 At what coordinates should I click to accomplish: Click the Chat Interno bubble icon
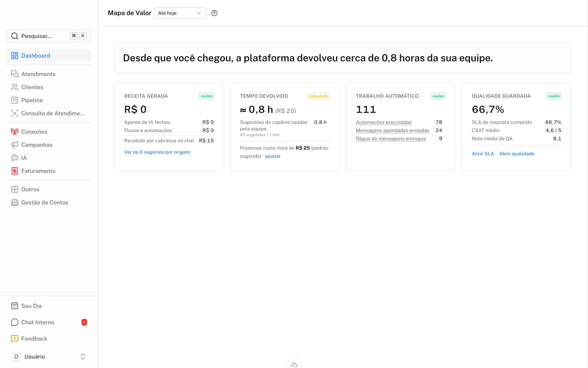tap(15, 322)
